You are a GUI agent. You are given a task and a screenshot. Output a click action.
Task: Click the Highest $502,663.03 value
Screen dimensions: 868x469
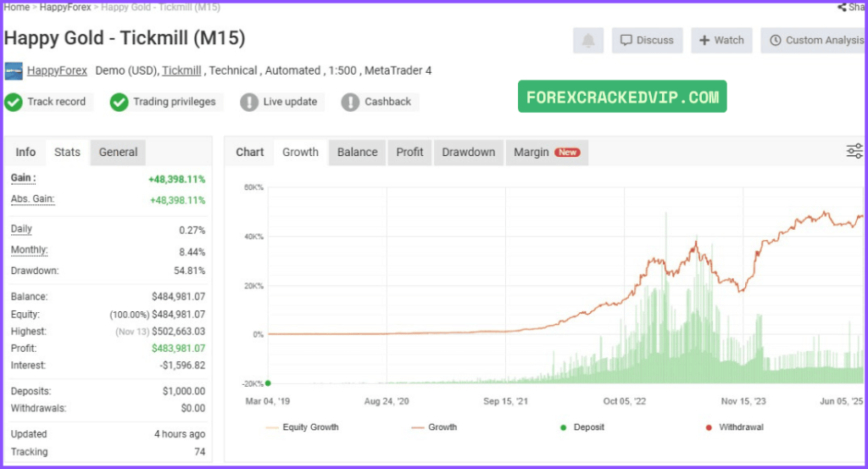coord(178,331)
